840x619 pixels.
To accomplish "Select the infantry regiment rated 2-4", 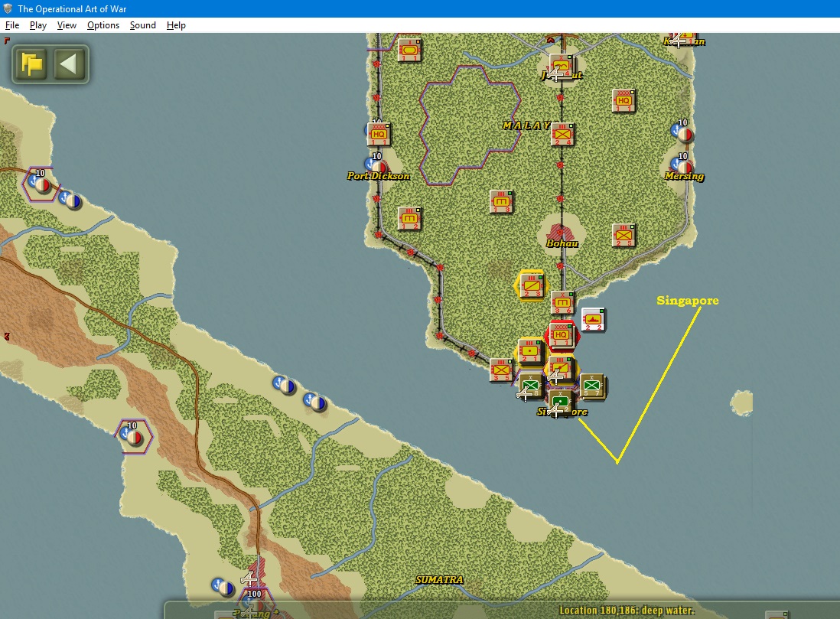I will point(562,134).
